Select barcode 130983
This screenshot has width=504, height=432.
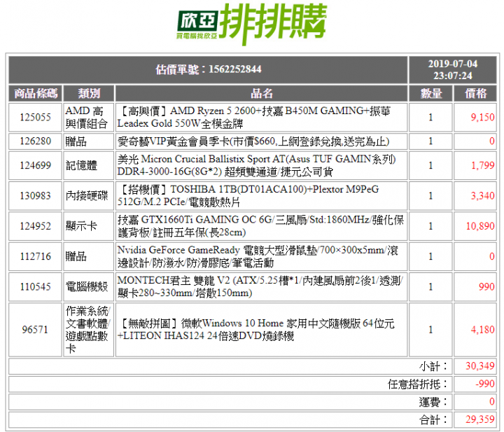(36, 195)
